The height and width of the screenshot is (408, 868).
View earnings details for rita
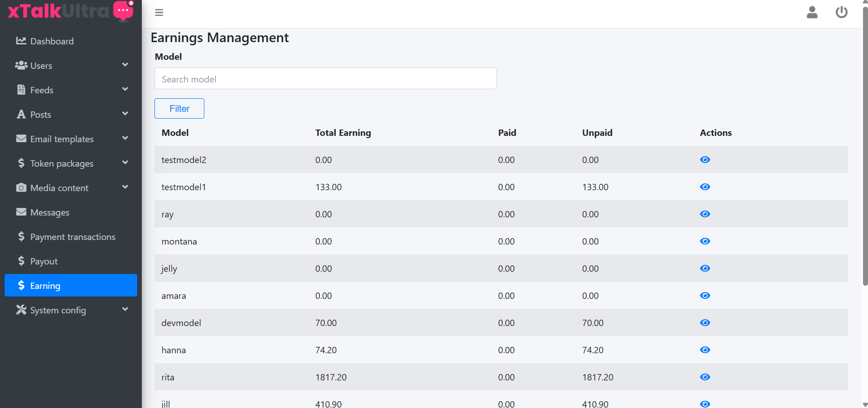[704, 377]
